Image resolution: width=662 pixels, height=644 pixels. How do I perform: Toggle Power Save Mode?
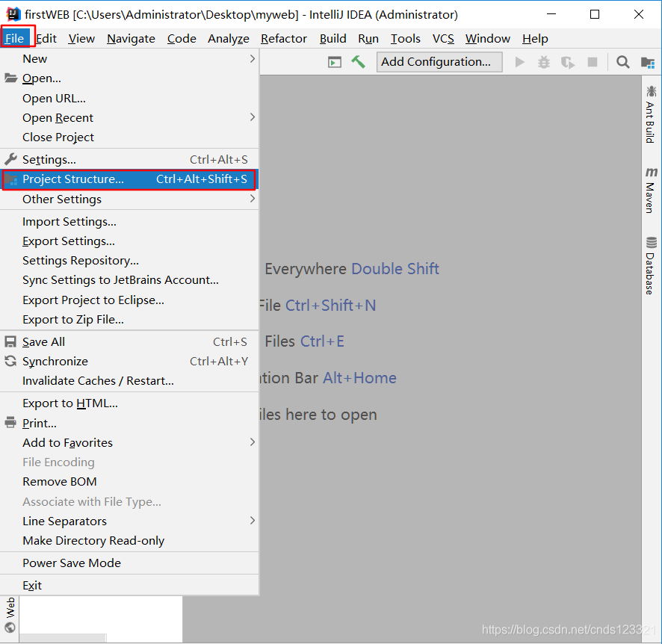(129, 563)
